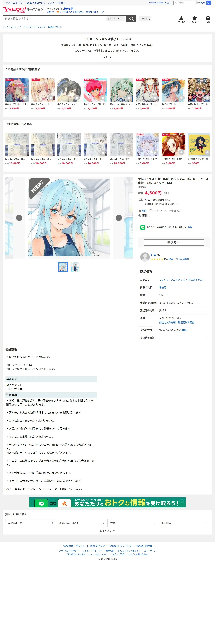Click 未使用 condition link

[163, 288]
